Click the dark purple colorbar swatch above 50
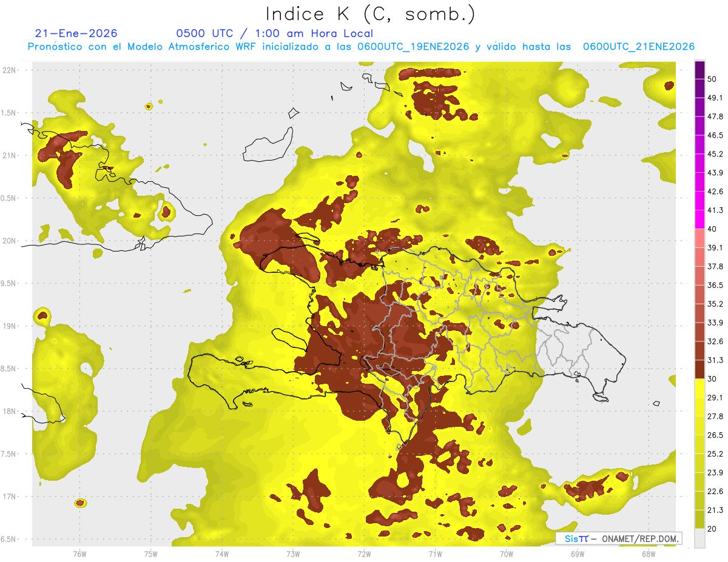 tap(699, 70)
